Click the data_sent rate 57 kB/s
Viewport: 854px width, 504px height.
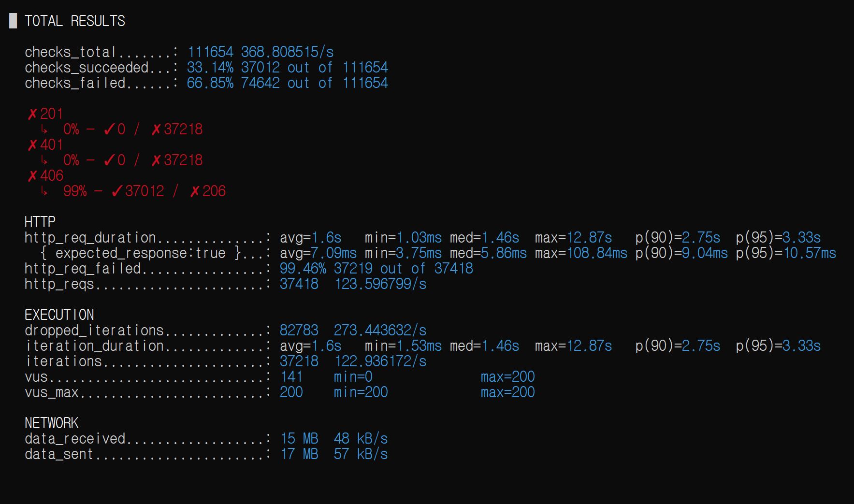tap(361, 454)
